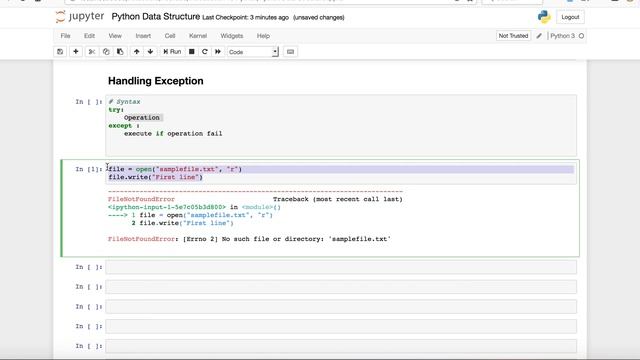Open the command palette keyboard icon

(x=290, y=52)
